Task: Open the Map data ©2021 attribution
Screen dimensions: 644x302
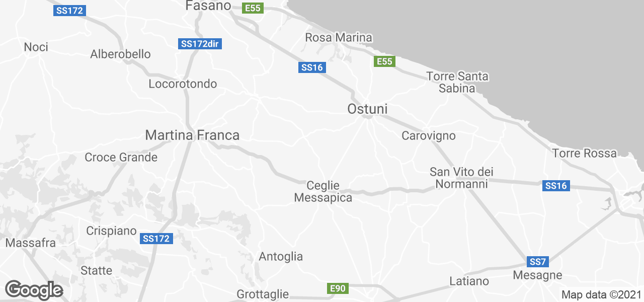Action: point(601,294)
